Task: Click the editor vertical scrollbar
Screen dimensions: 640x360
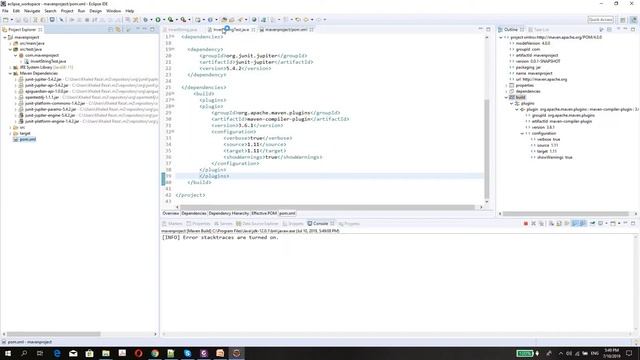Action: pos(487,148)
